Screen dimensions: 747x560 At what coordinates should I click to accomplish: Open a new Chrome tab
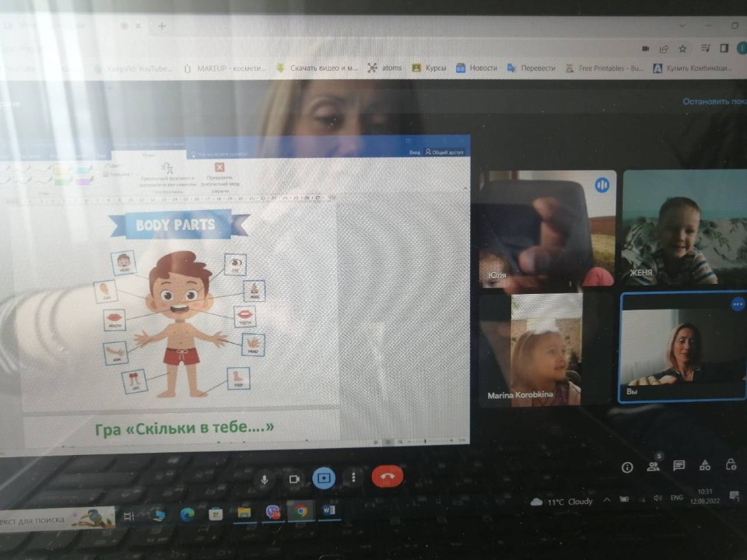[x=162, y=26]
